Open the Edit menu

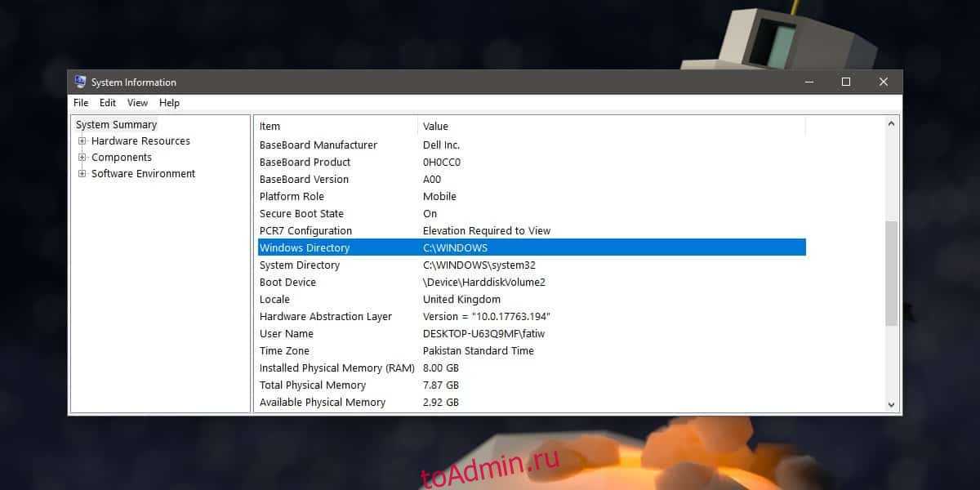(x=108, y=103)
